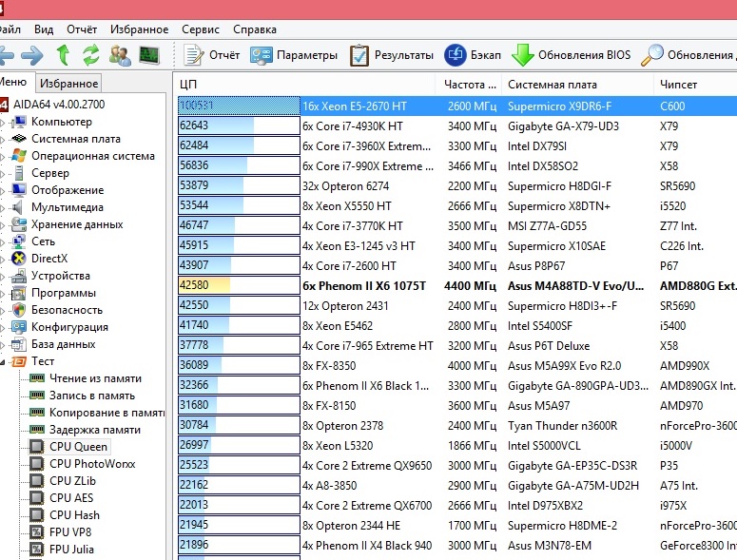Open Запись в память benchmark
The height and width of the screenshot is (560, 737).
92,396
